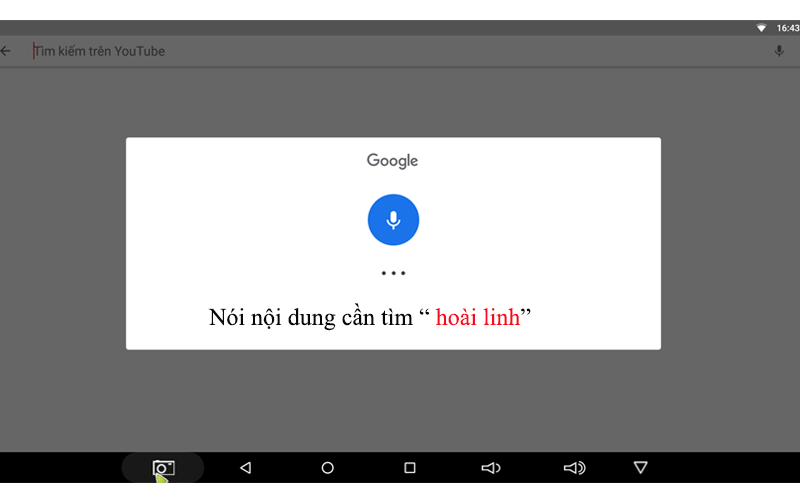Viewport: 800px width, 500px height.
Task: Tap the Android home circle button
Action: tap(328, 467)
